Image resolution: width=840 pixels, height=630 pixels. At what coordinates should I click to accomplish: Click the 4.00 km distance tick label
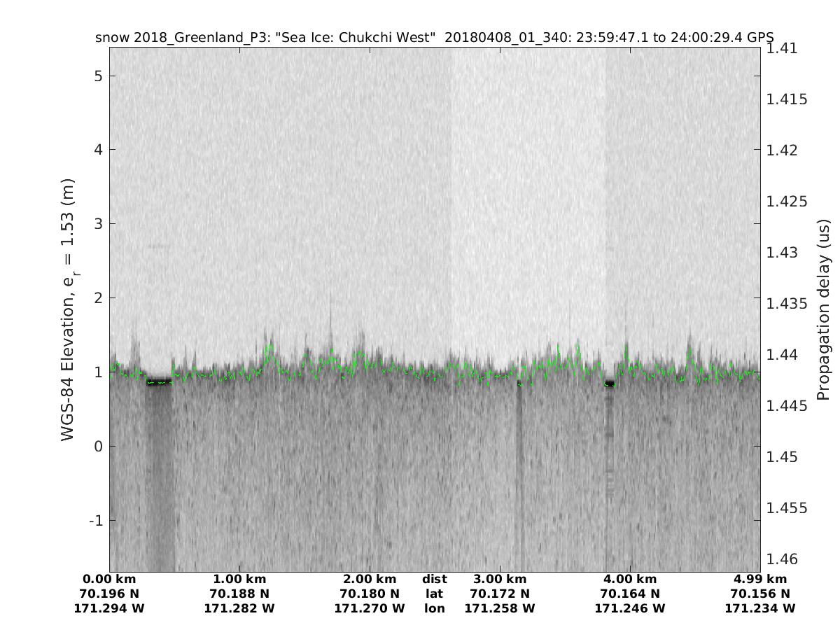630,580
